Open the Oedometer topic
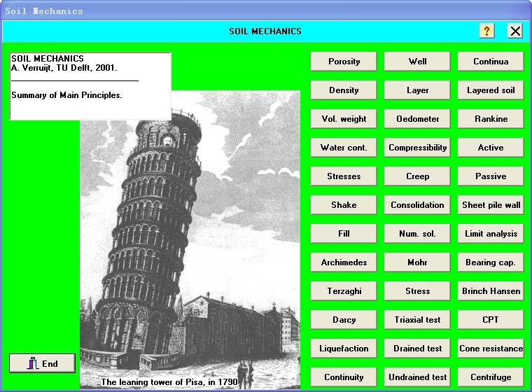Screen dimensions: 532x392 click(x=417, y=119)
